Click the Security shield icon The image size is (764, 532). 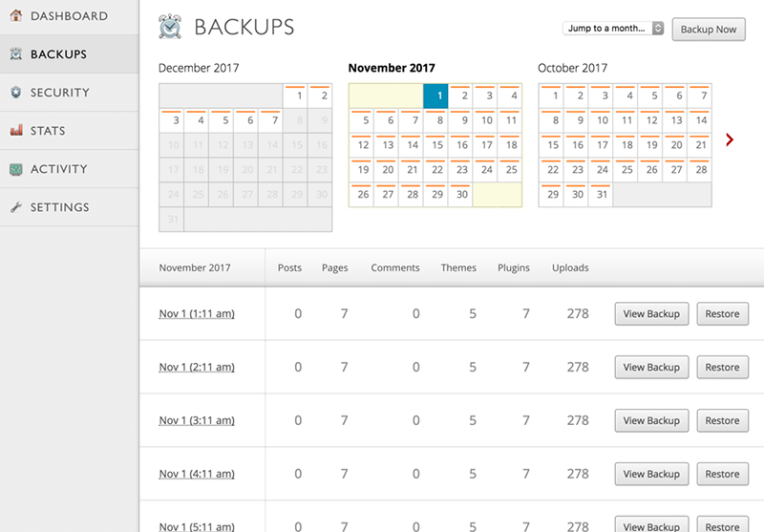tap(16, 92)
